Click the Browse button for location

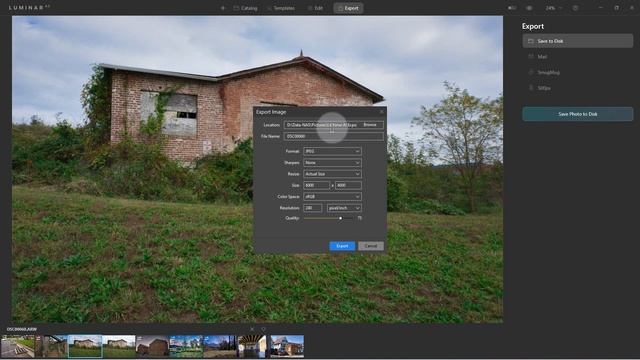pos(370,125)
